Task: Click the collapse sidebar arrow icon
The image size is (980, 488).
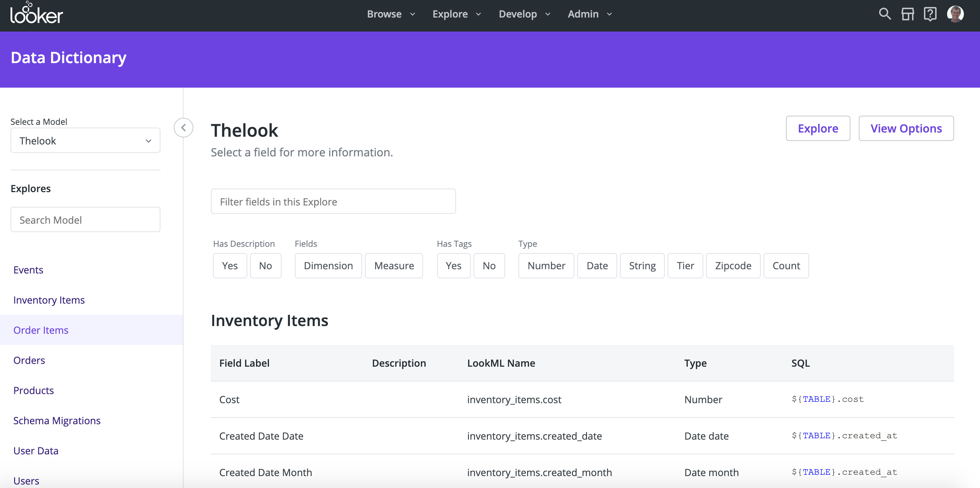Action: click(183, 128)
